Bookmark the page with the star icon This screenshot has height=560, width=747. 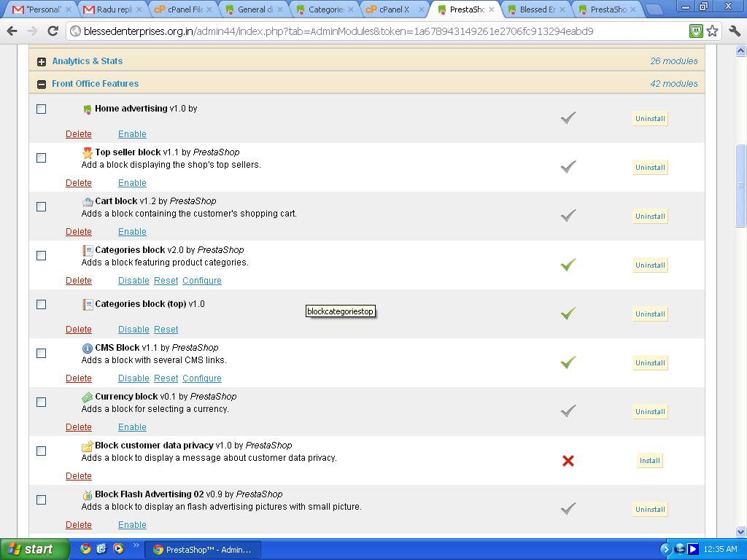[712, 31]
